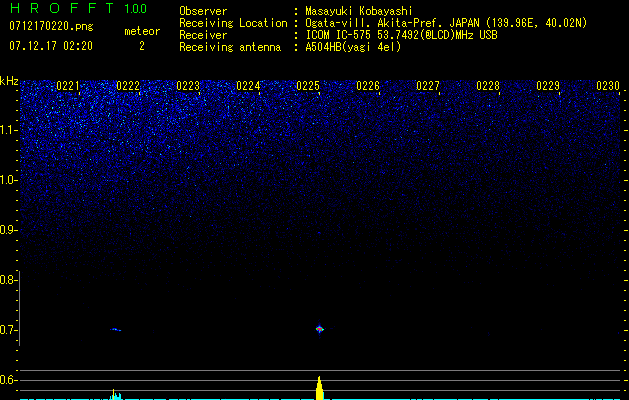This screenshot has height=400, width=629.
Task: Click the cyan intensity peak near 0222
Action: (x=116, y=395)
